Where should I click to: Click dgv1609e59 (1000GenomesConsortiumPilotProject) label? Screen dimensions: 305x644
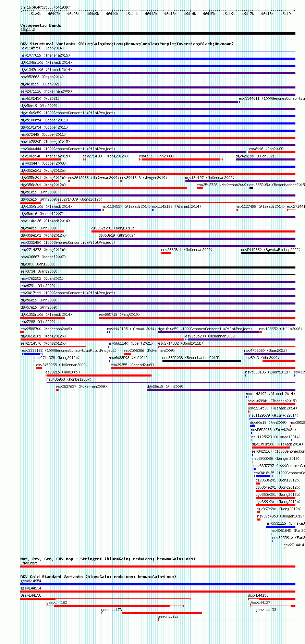pyautogui.click(x=68, y=113)
